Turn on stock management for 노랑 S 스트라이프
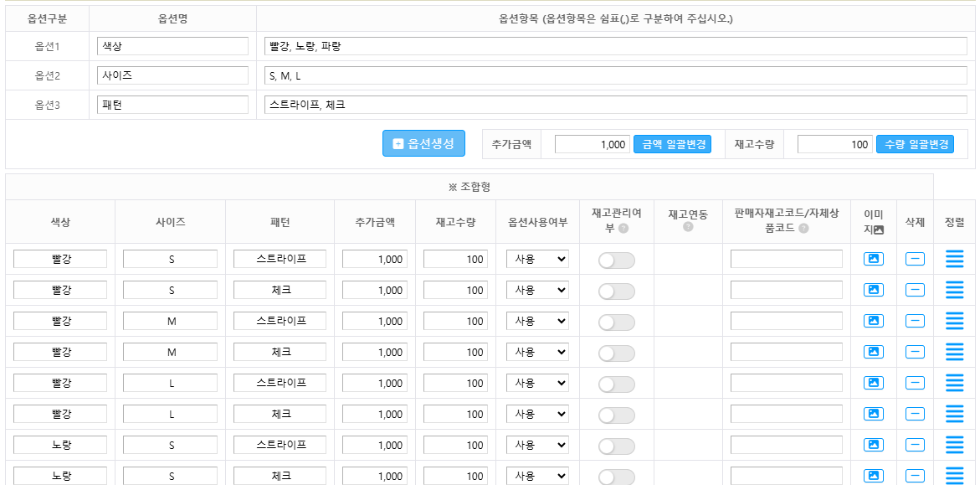 tap(616, 446)
